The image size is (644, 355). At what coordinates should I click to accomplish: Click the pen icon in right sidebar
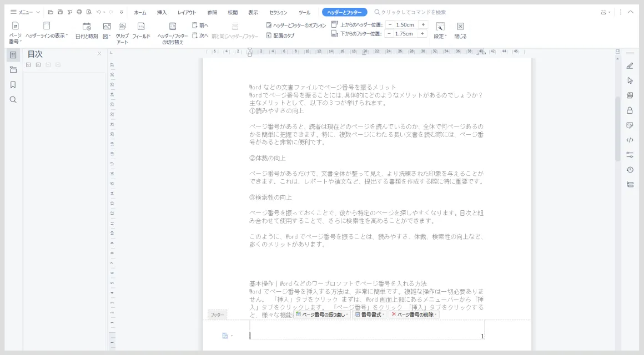pyautogui.click(x=630, y=65)
